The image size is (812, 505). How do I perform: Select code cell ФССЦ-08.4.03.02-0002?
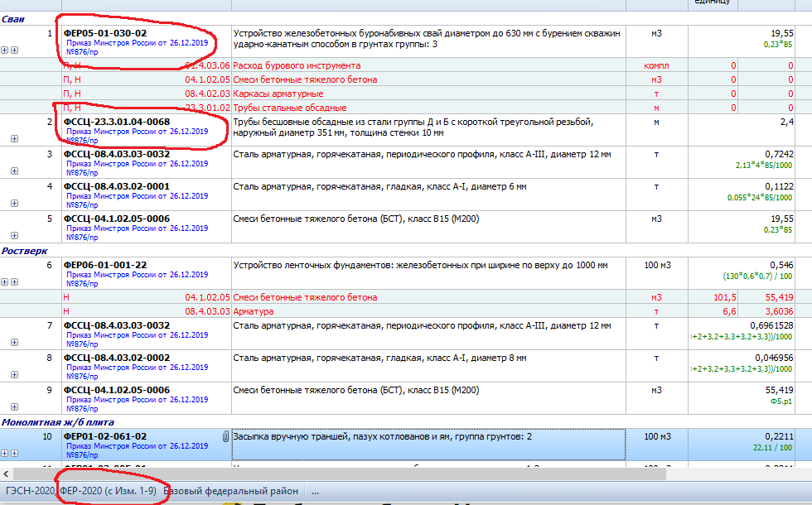tap(117, 358)
